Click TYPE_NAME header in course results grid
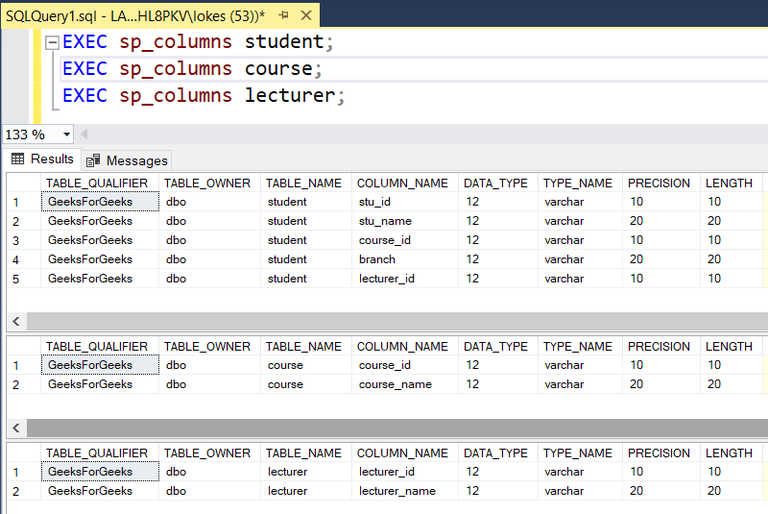The image size is (768, 514). coord(578,347)
